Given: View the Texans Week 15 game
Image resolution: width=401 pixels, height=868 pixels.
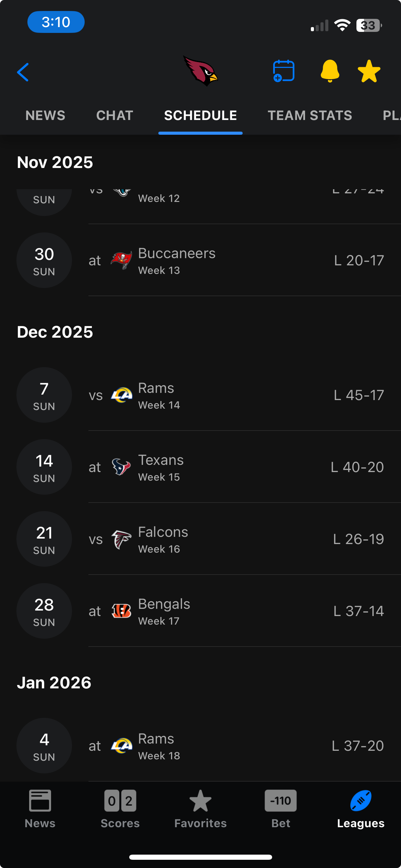Looking at the screenshot, I should click(236, 467).
